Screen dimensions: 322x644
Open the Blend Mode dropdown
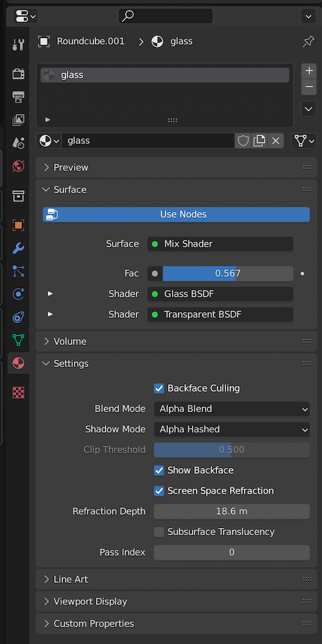pyautogui.click(x=232, y=409)
